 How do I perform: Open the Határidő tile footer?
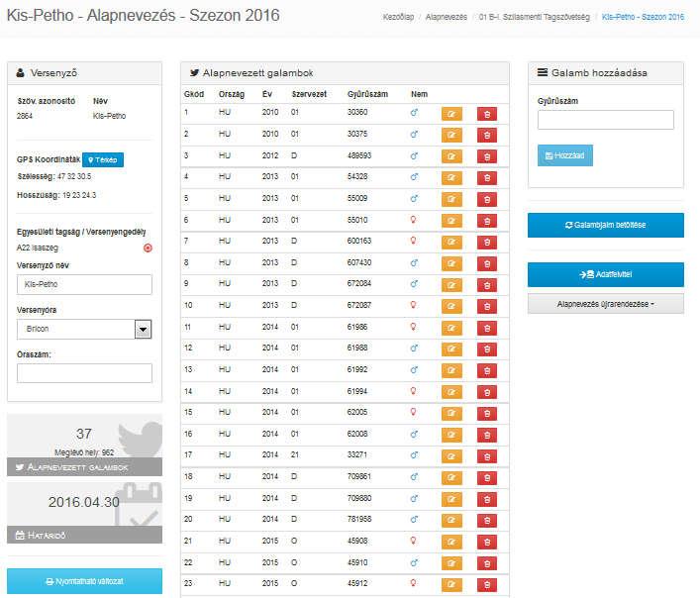coord(84,535)
